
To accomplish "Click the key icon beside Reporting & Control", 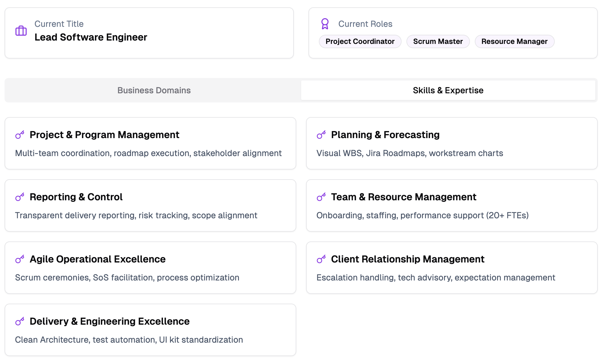I will (x=20, y=197).
